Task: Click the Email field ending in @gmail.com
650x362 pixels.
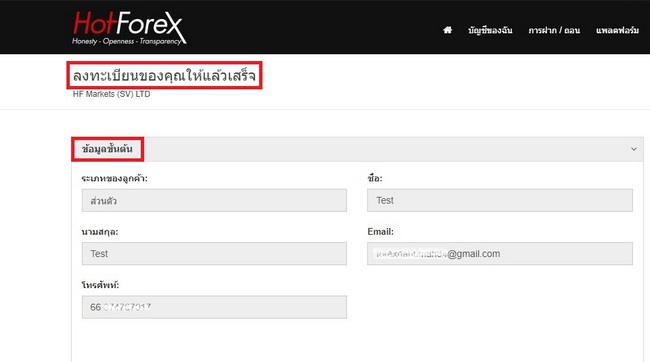Action: pyautogui.click(x=500, y=254)
